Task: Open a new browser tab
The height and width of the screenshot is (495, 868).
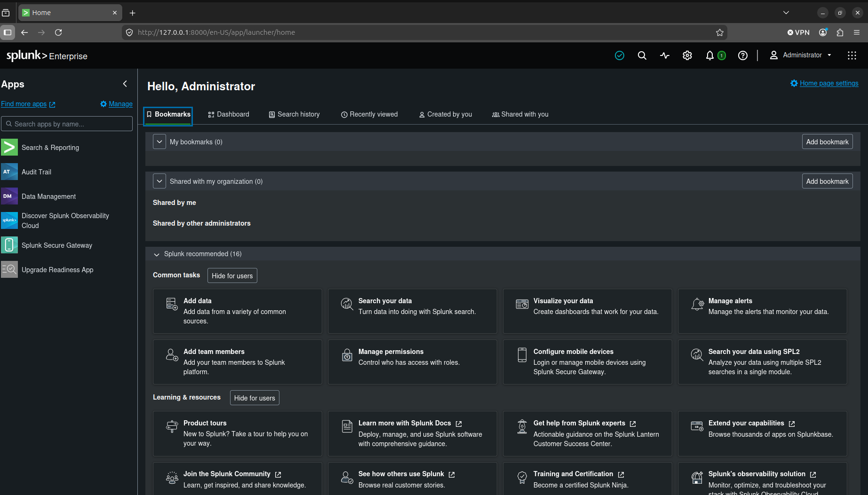Action: pyautogui.click(x=132, y=13)
